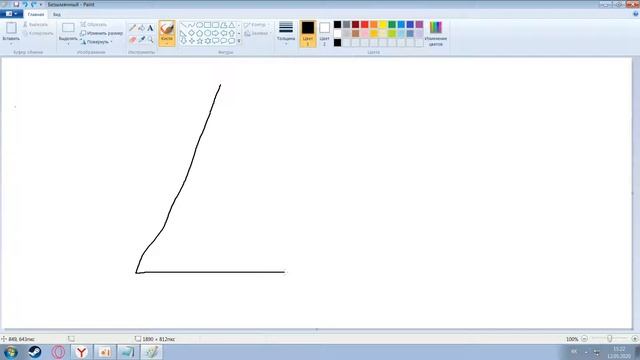Pick the Five-point star shape
Screen dimensions: 640x360
tap(200, 41)
